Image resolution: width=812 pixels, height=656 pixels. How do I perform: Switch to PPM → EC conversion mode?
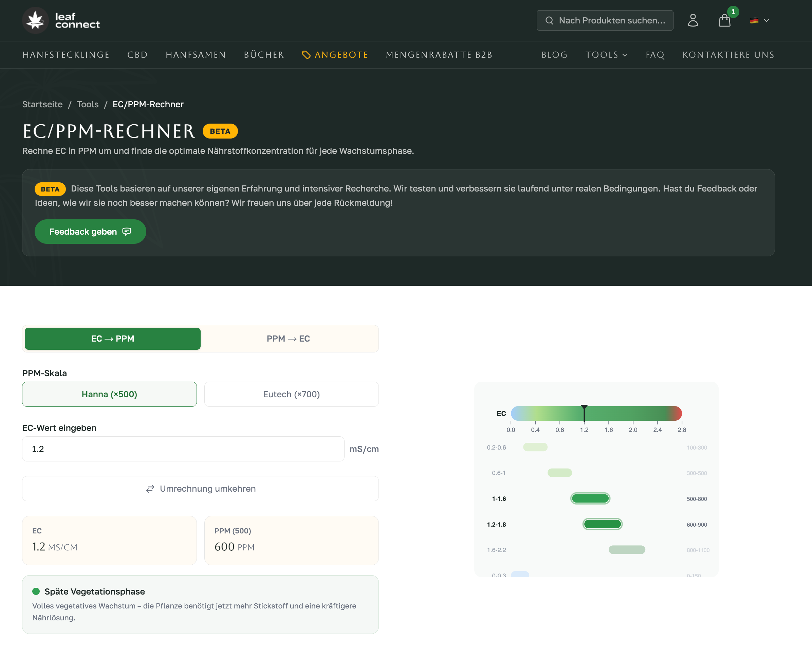tap(288, 339)
